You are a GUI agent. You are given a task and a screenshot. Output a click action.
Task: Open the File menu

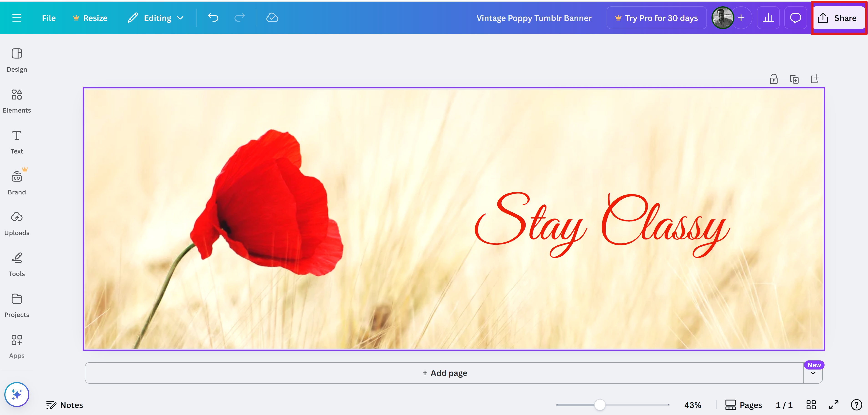tap(48, 18)
